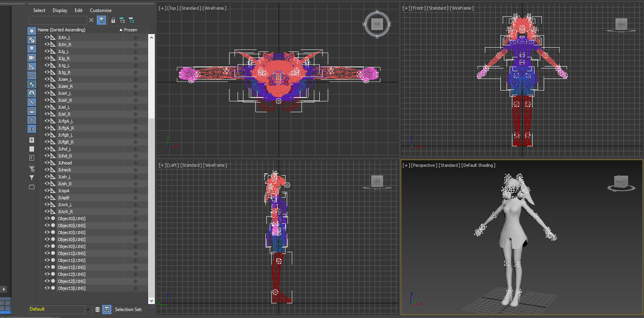This screenshot has width=644, height=318.
Task: Open the Default layer dropdown arrow
Action: tap(88, 309)
